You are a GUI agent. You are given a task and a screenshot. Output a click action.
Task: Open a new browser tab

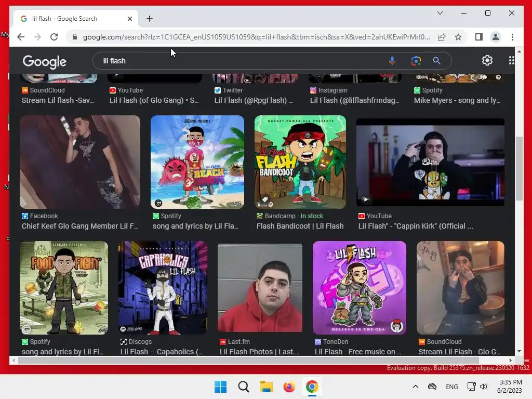click(150, 19)
